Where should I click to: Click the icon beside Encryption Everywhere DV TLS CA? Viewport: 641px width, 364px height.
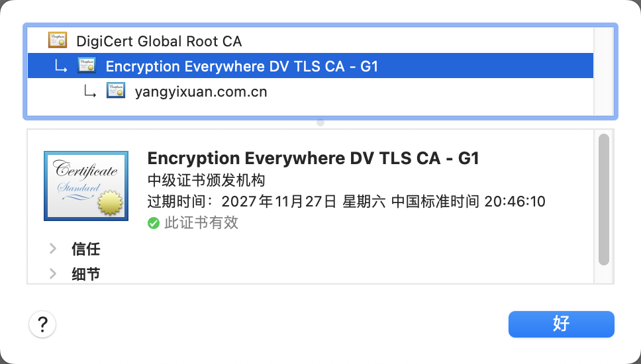87,66
